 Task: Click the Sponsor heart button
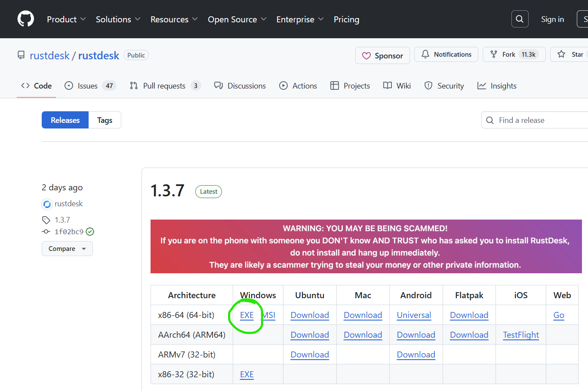pos(382,55)
